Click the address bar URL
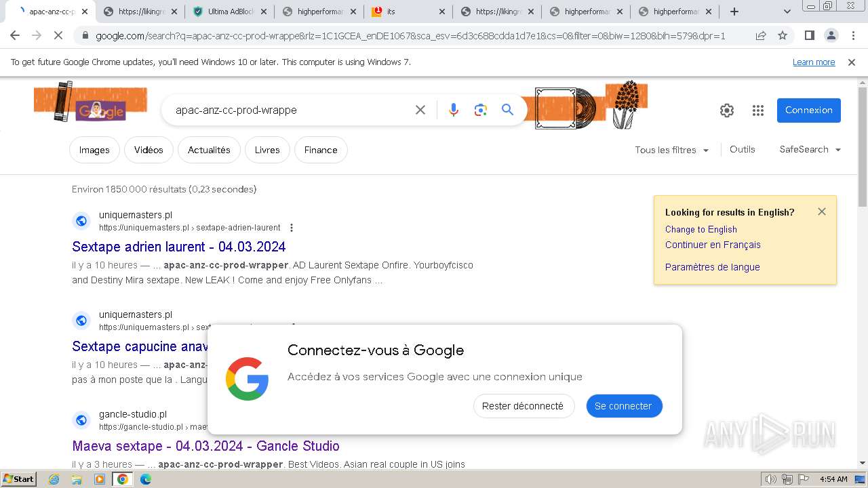This screenshot has width=868, height=488. pos(410,36)
